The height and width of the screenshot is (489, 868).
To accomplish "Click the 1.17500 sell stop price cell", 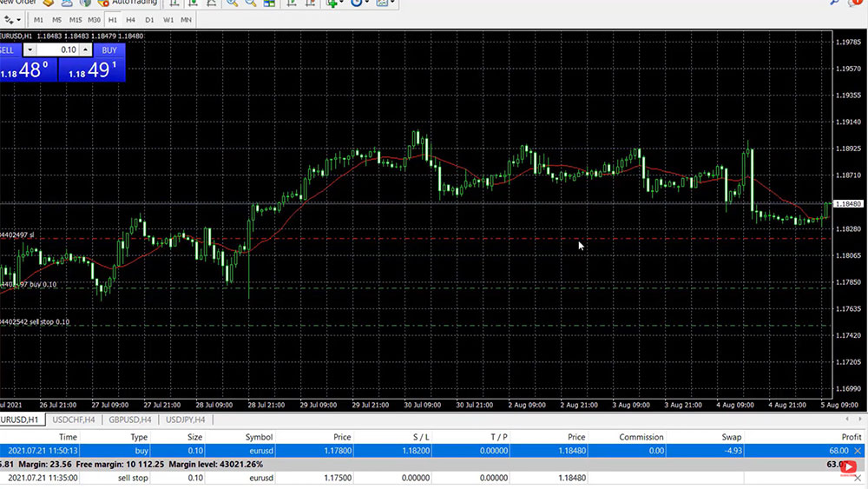I will pyautogui.click(x=337, y=478).
